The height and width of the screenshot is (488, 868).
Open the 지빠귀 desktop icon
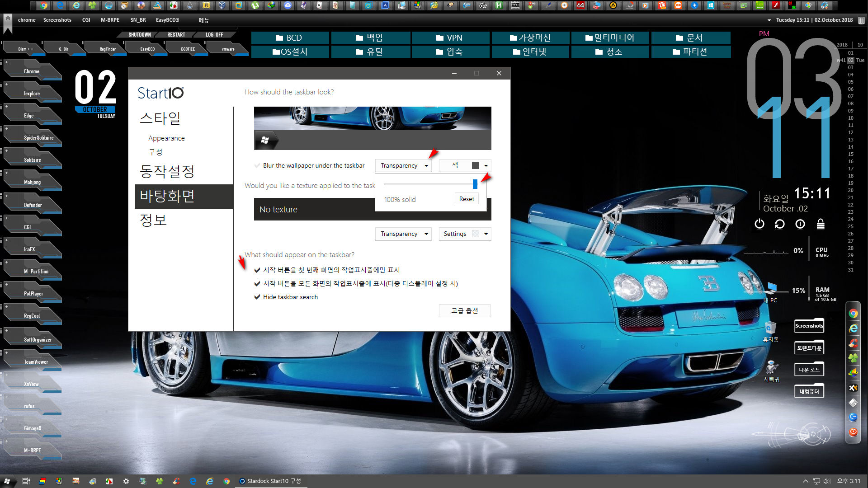pos(771,371)
